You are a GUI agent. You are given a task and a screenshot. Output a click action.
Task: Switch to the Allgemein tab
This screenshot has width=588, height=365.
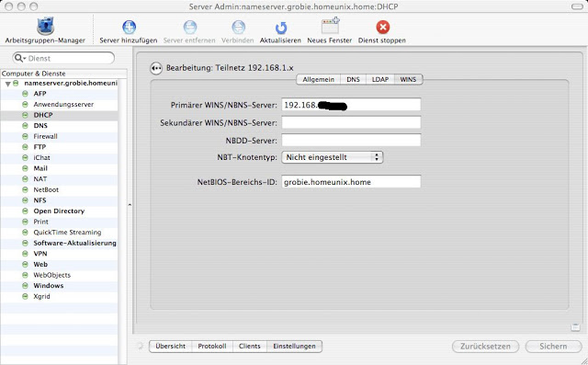(x=319, y=79)
